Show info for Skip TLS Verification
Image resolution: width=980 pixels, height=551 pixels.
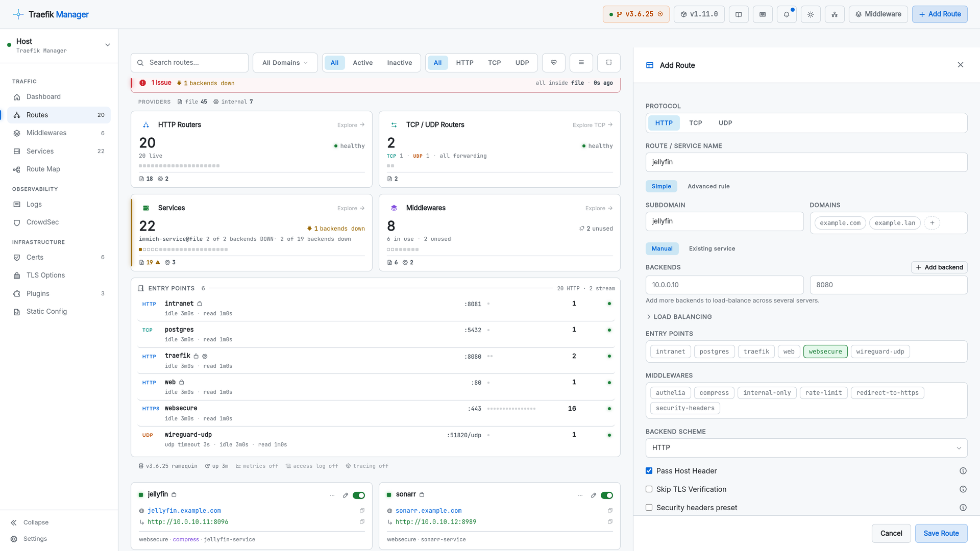pos(963,489)
